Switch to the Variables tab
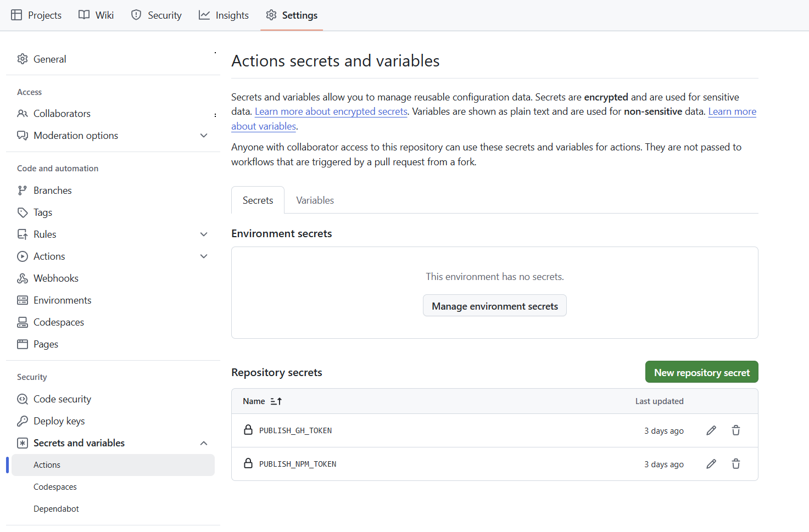The width and height of the screenshot is (809, 532). pyautogui.click(x=315, y=200)
